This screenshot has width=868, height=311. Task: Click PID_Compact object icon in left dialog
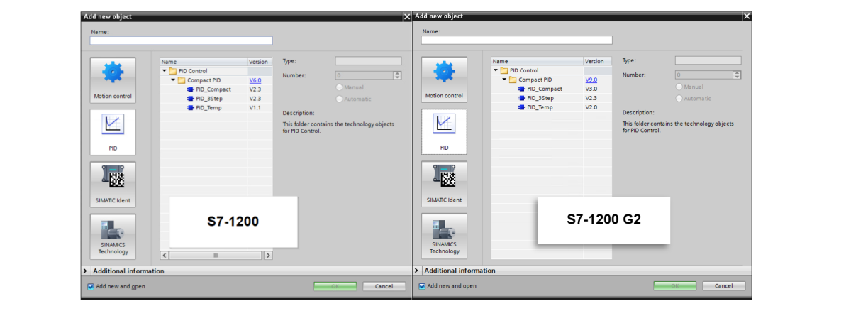pyautogui.click(x=190, y=89)
